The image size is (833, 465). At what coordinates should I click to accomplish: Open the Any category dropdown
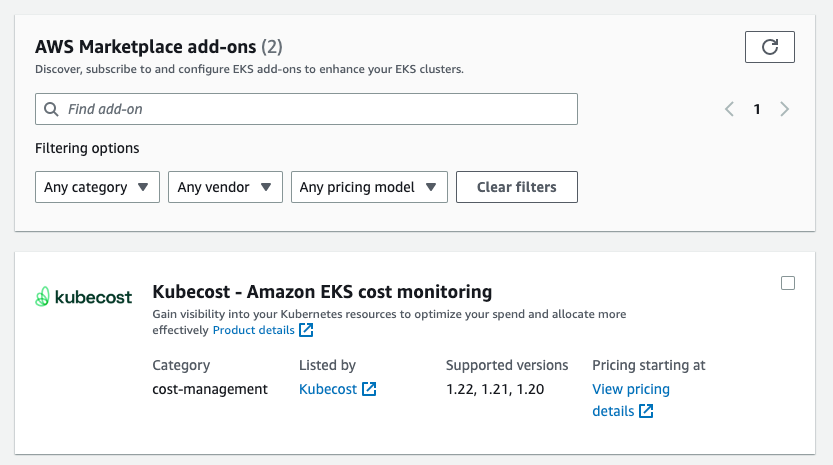pos(97,187)
